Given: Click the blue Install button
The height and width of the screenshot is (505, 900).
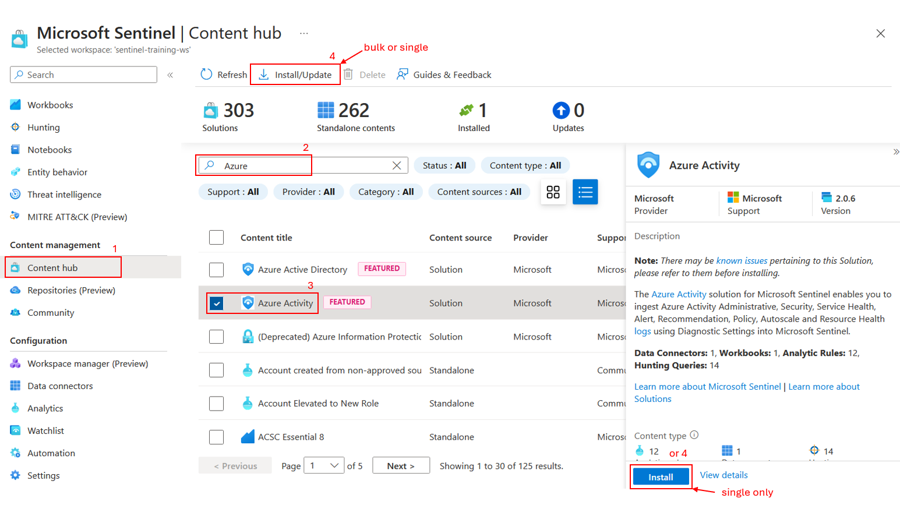Looking at the screenshot, I should tap(660, 477).
